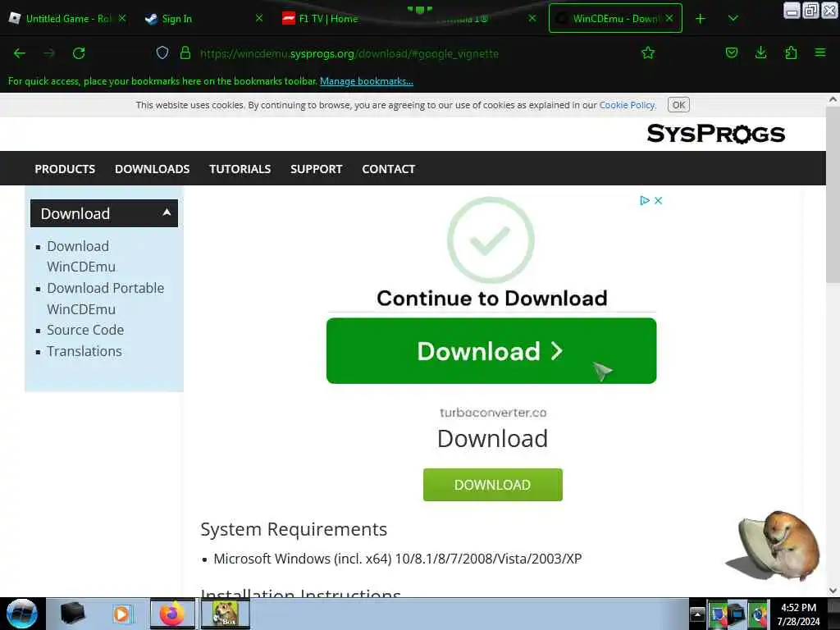Bookmark this page with the star icon
Screen dimensions: 840x630
click(x=648, y=52)
